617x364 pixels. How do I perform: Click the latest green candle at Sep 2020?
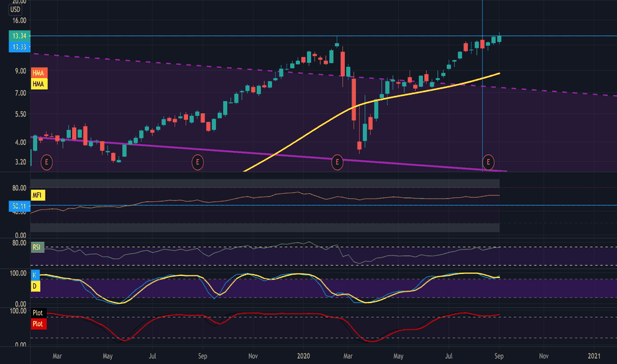tap(499, 38)
